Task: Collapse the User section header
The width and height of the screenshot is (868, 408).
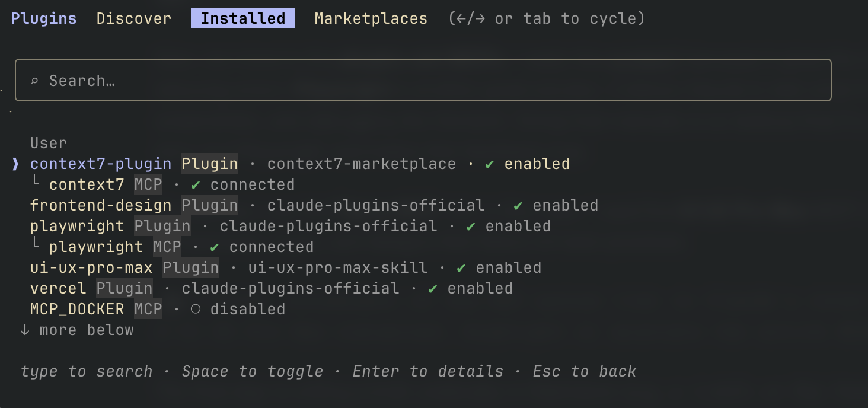Action: pyautogui.click(x=49, y=144)
